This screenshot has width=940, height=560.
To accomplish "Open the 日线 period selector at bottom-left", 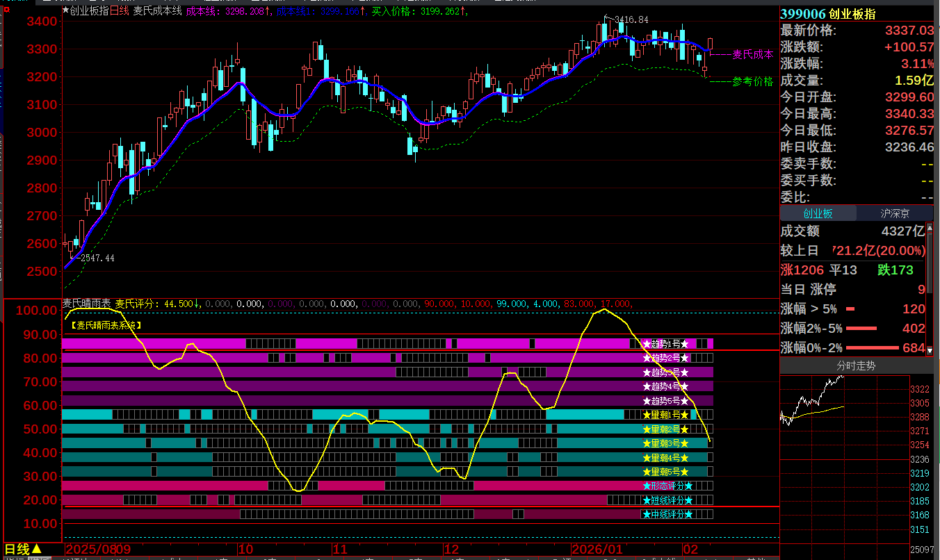I will 24,550.
